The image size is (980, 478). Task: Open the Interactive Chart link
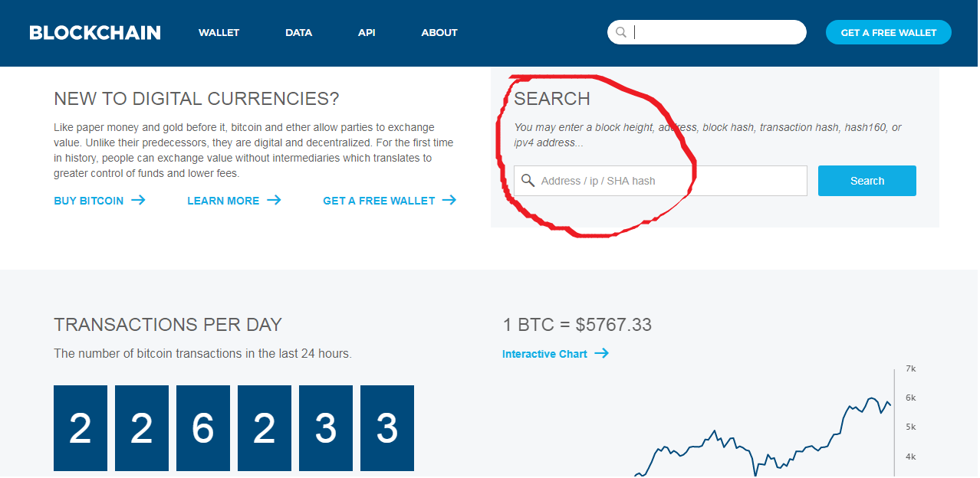(x=544, y=354)
